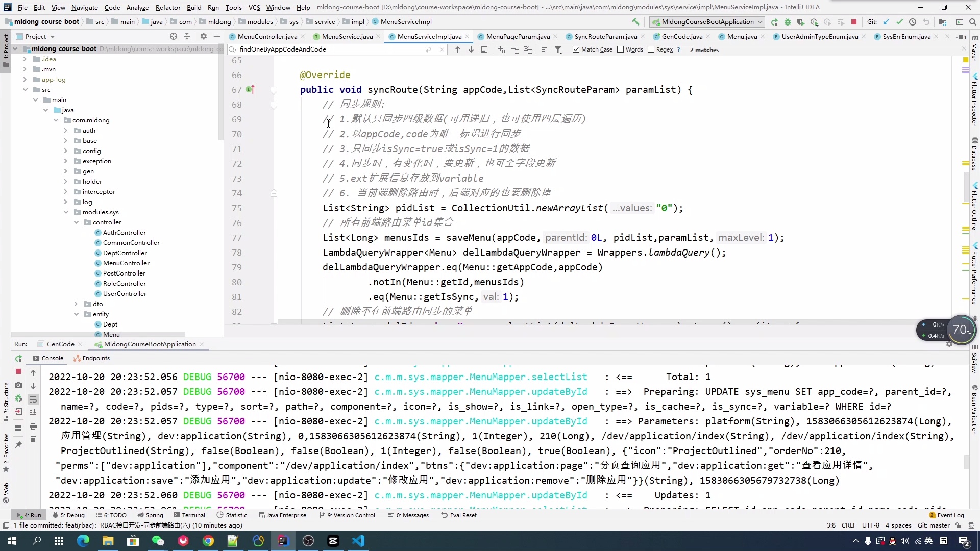This screenshot has width=980, height=551.
Task: Expand the dto folder in project tree
Action: click(76, 304)
